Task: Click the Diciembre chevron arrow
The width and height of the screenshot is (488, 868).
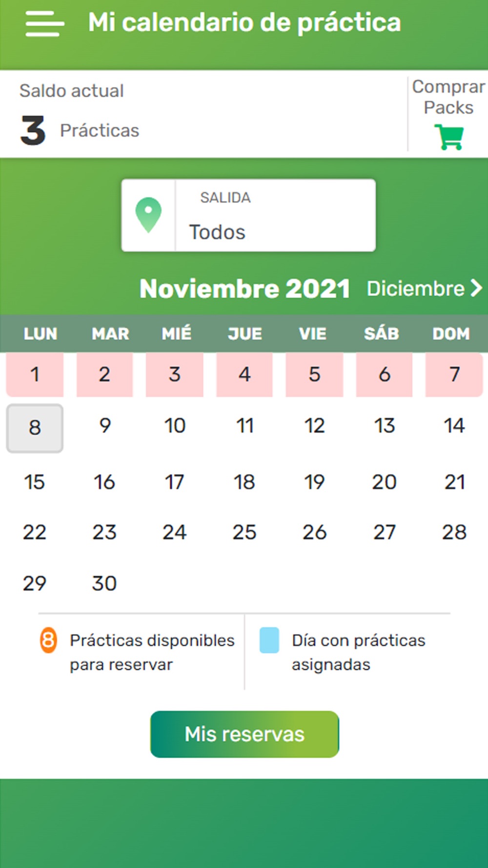Action: (x=476, y=288)
